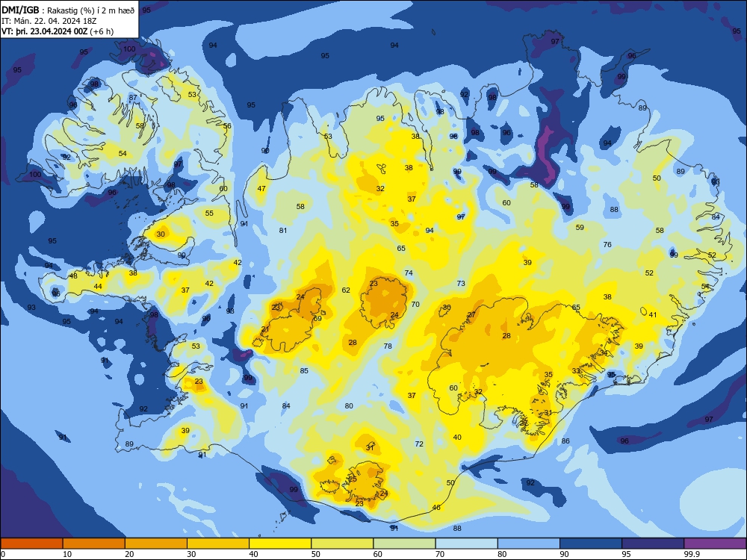The width and height of the screenshot is (747, 560).
Task: Click the map value '62'
Action: 346,290
